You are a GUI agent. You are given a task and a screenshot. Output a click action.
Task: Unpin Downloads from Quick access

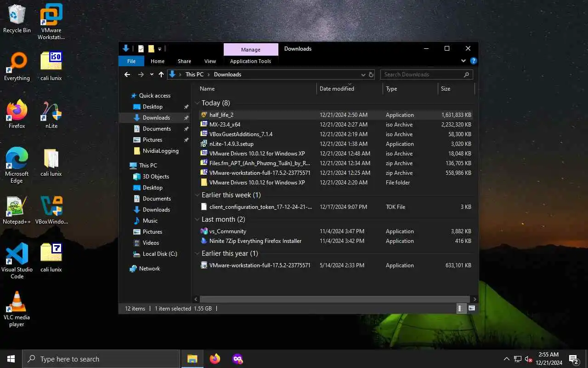tap(186, 118)
